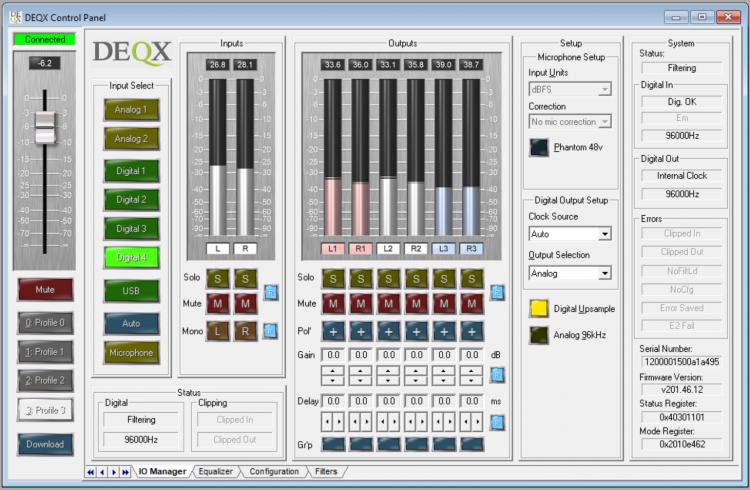Solo the R3 output channel
Image resolution: width=750 pixels, height=490 pixels.
(472, 279)
